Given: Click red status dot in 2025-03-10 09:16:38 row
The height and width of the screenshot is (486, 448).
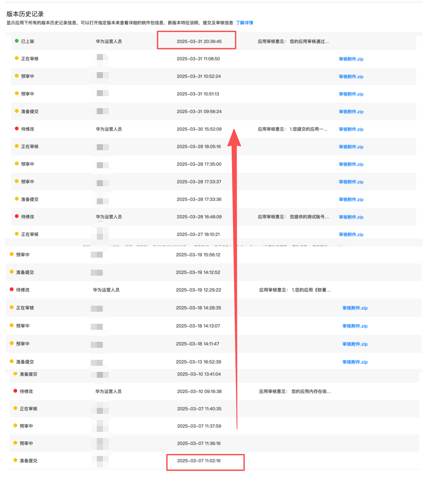Looking at the screenshot, I should pyautogui.click(x=15, y=391).
